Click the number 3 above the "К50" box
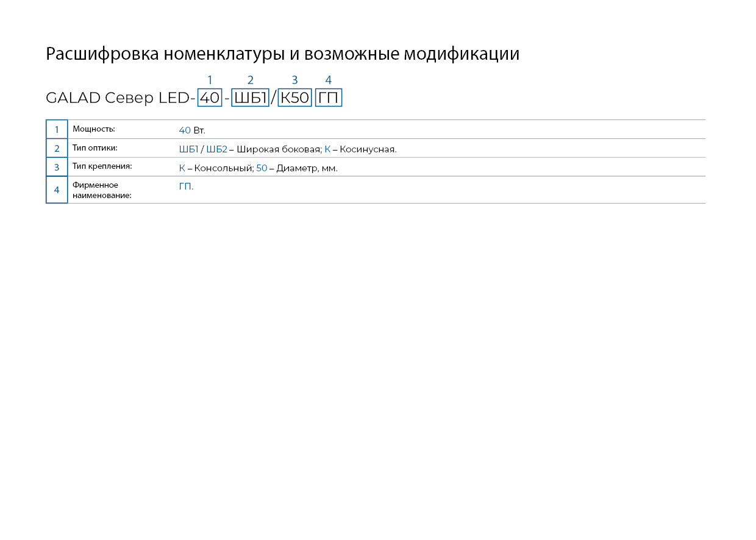 tap(294, 80)
